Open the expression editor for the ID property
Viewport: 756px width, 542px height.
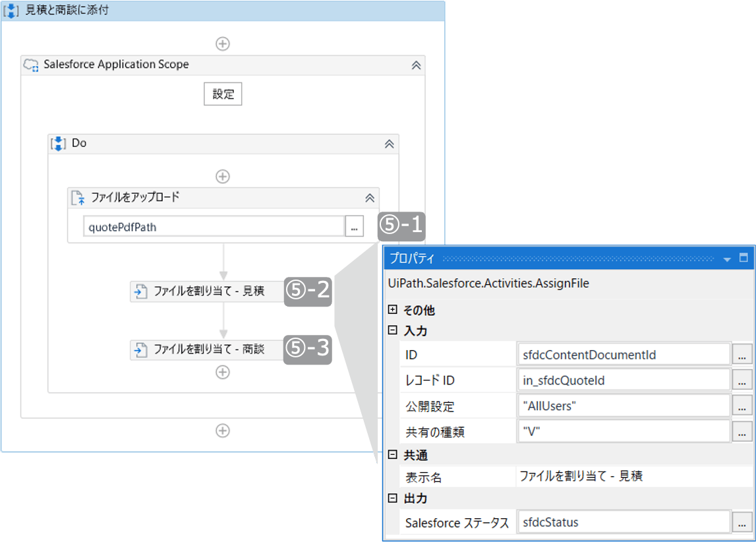pos(742,355)
